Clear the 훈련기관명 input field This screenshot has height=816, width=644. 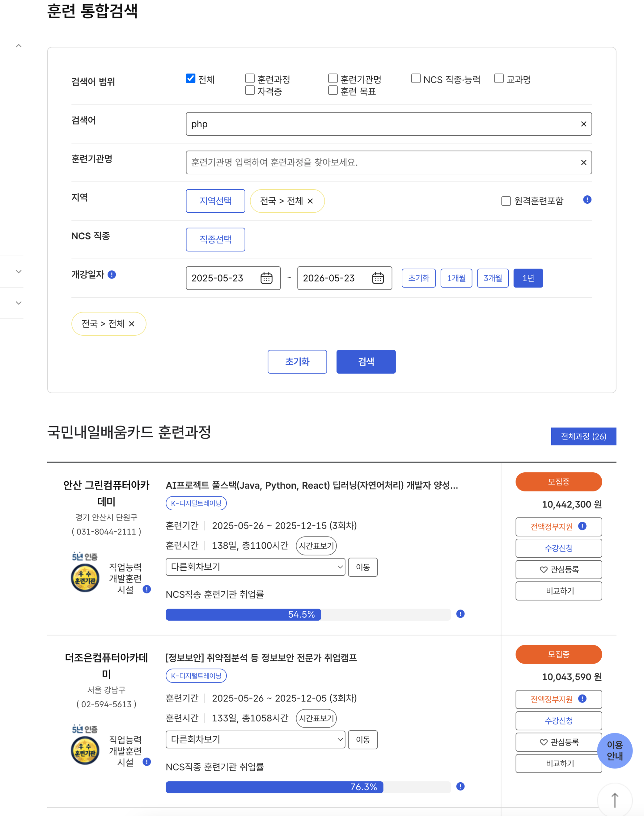tap(583, 163)
